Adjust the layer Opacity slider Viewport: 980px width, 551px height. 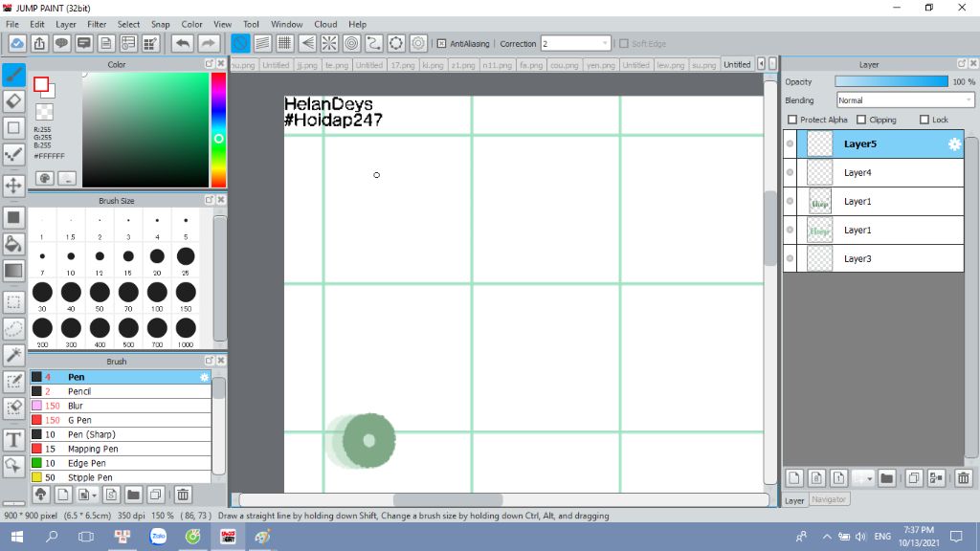pyautogui.click(x=891, y=82)
